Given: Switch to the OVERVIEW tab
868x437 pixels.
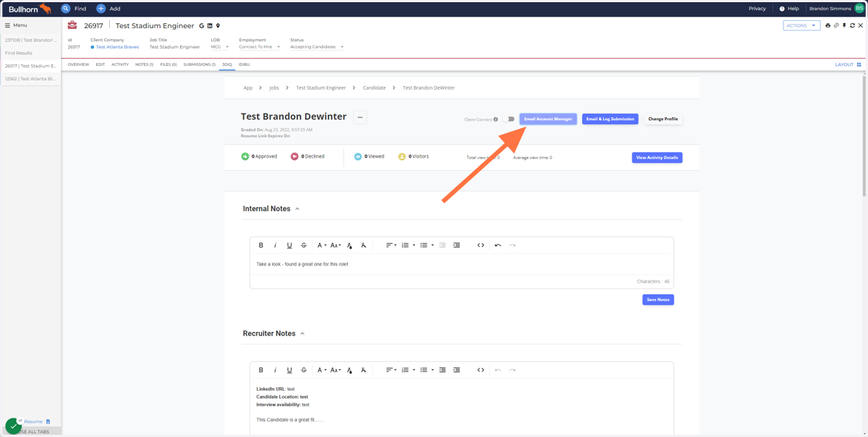Looking at the screenshot, I should (x=78, y=64).
